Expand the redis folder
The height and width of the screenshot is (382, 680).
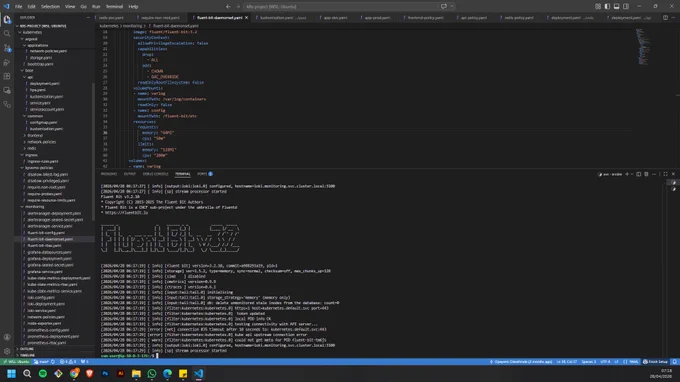[31, 148]
